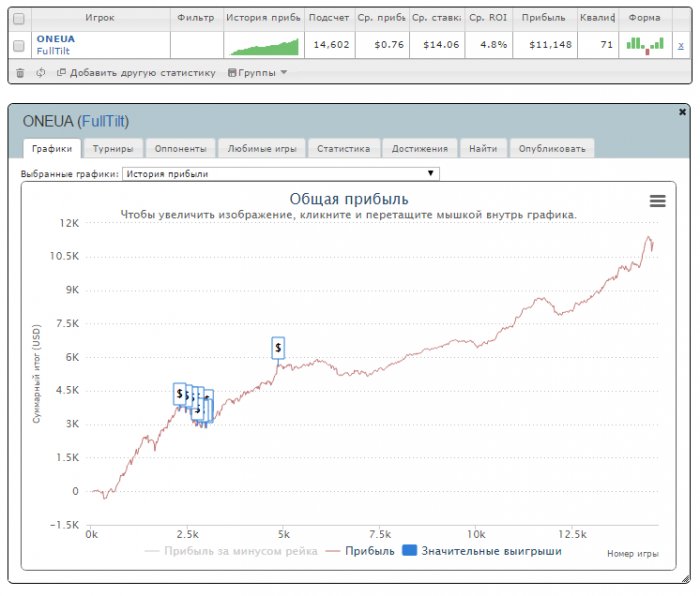
Task: Switch to the Графики tab
Action: click(52, 149)
